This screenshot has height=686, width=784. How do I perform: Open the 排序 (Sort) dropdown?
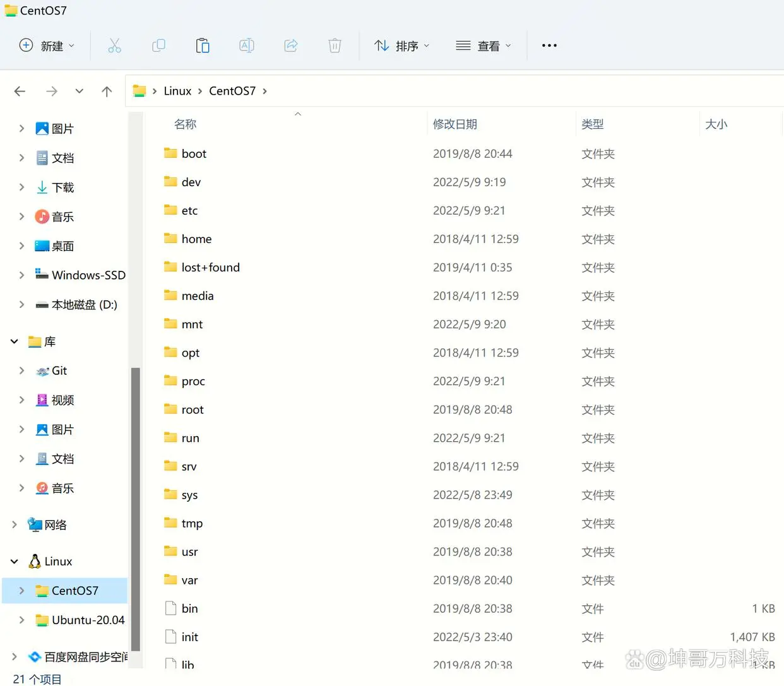click(x=402, y=45)
